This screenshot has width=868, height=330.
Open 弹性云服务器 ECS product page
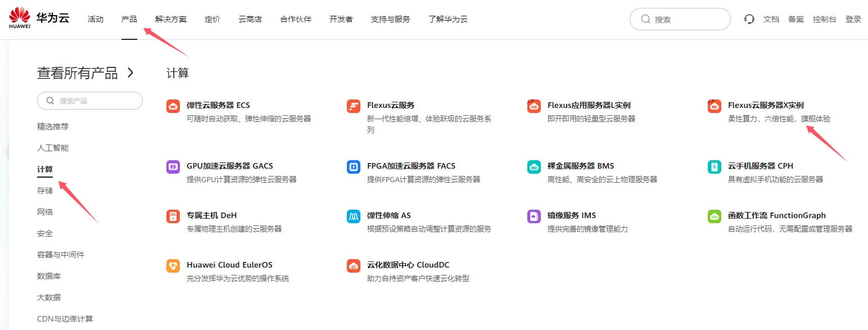pyautogui.click(x=172, y=105)
